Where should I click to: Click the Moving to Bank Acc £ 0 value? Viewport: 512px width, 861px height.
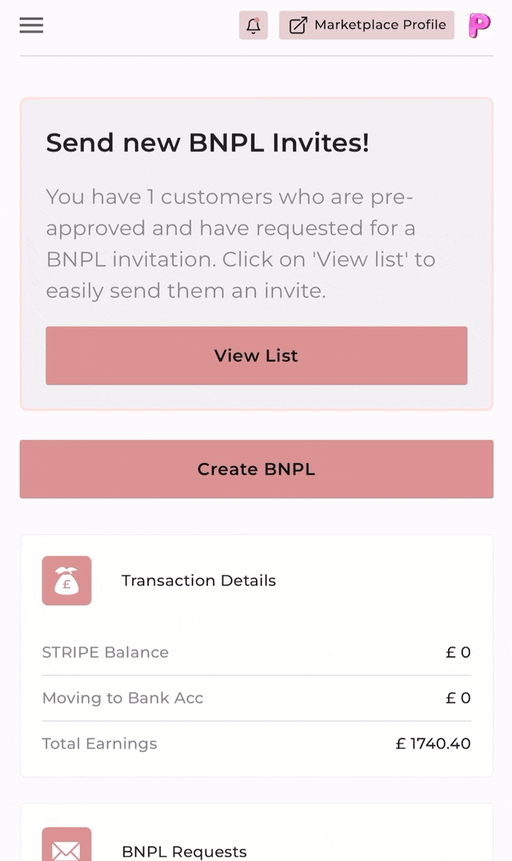tap(458, 698)
